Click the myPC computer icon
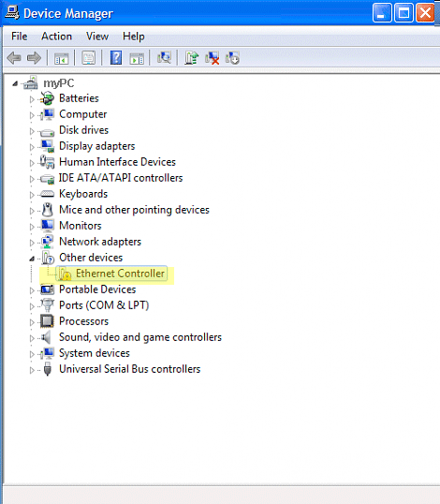This screenshot has height=504, width=440. coord(31,82)
